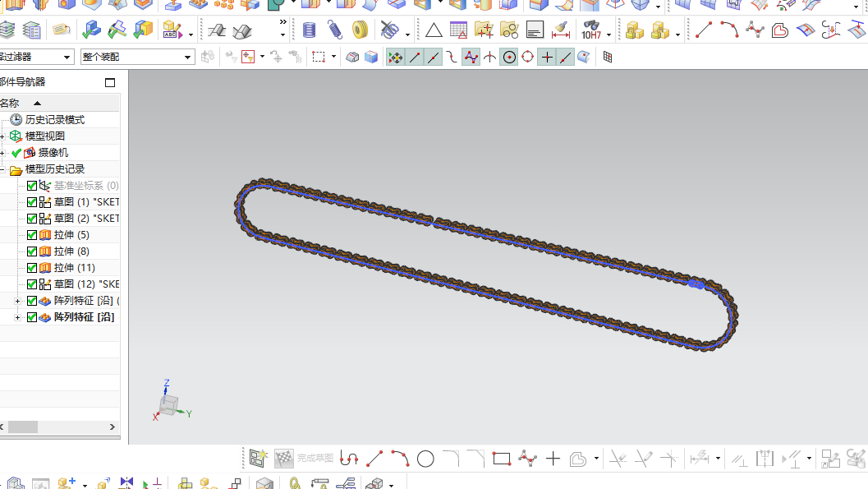Toggle the midpoint snap option
This screenshot has height=489, width=868.
[433, 57]
